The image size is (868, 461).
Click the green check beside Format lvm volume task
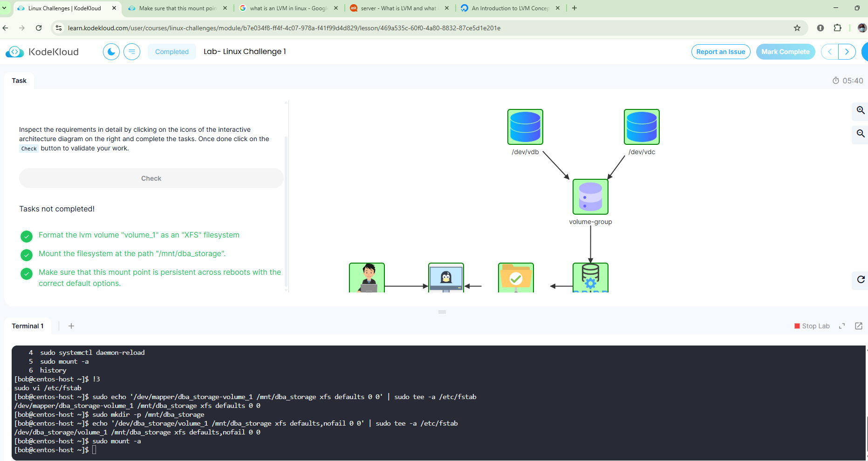[x=27, y=237]
